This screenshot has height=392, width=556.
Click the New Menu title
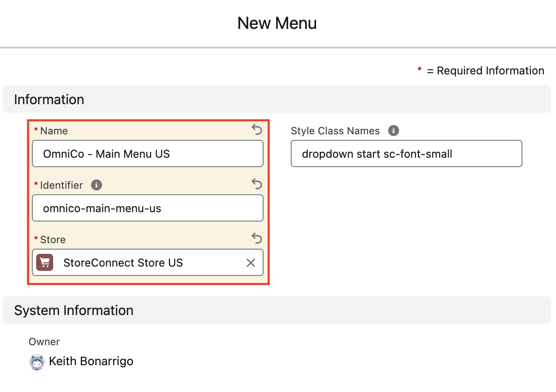click(x=277, y=23)
